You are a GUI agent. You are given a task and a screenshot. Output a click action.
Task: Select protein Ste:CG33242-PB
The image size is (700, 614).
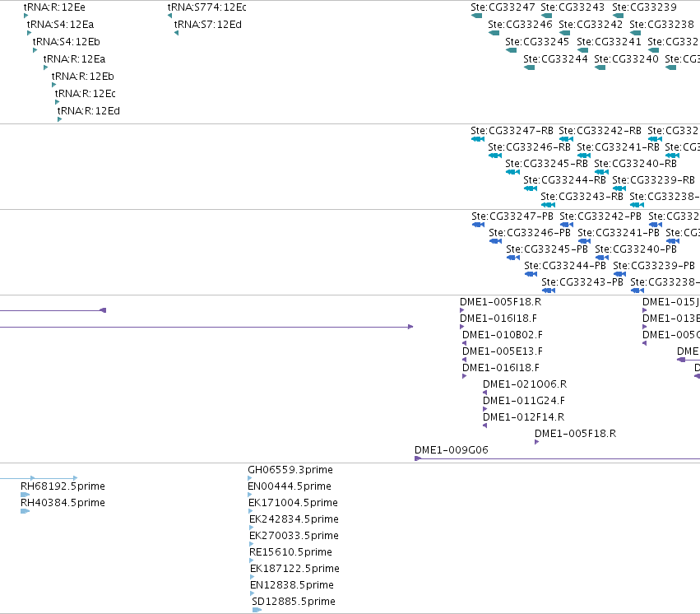click(600, 216)
